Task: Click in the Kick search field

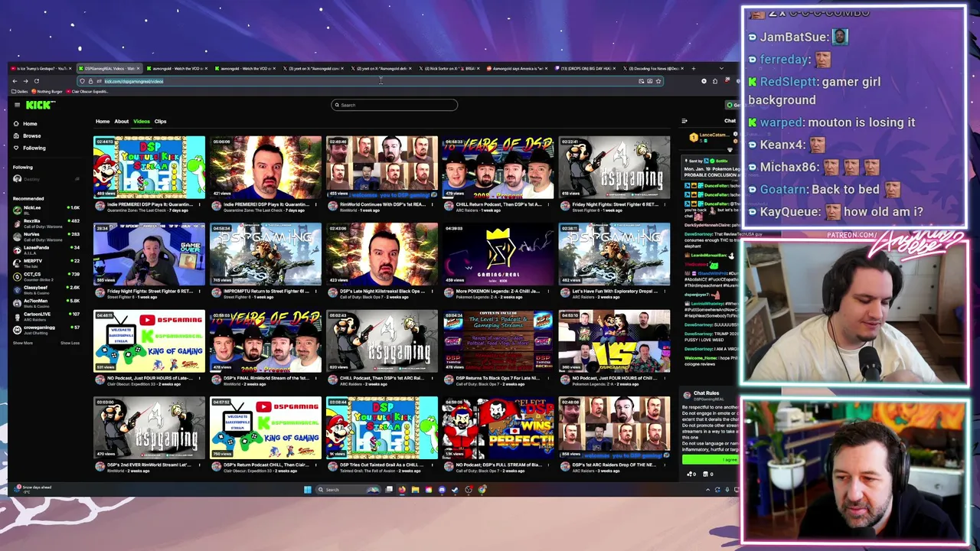Action: 394,105
